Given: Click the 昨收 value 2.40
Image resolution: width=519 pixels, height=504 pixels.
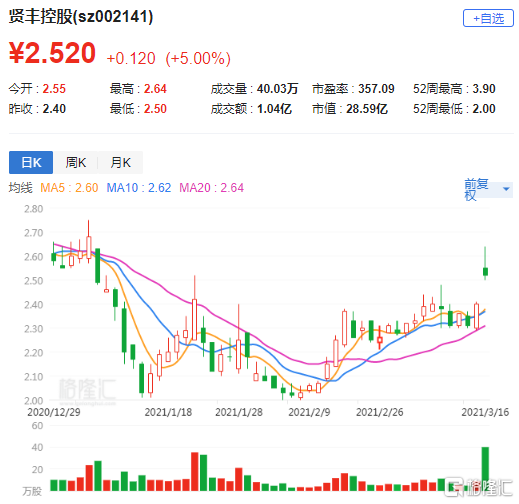Looking at the screenshot, I should tap(54, 109).
